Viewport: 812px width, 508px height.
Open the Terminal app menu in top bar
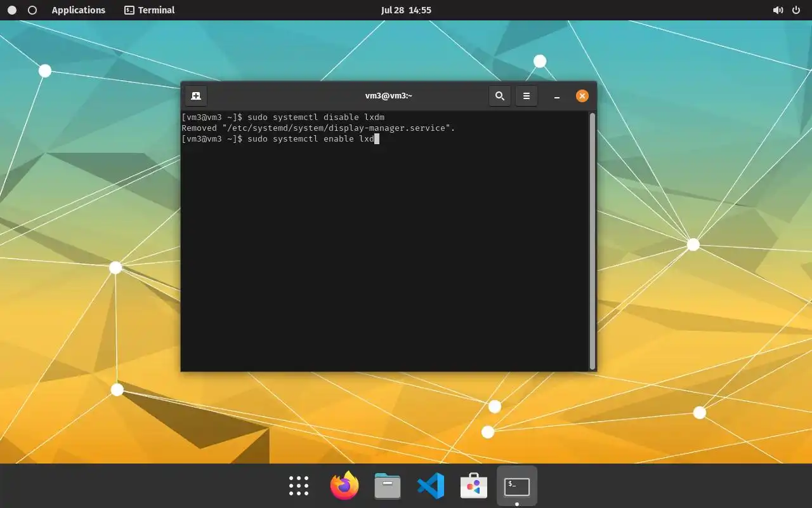coord(150,10)
